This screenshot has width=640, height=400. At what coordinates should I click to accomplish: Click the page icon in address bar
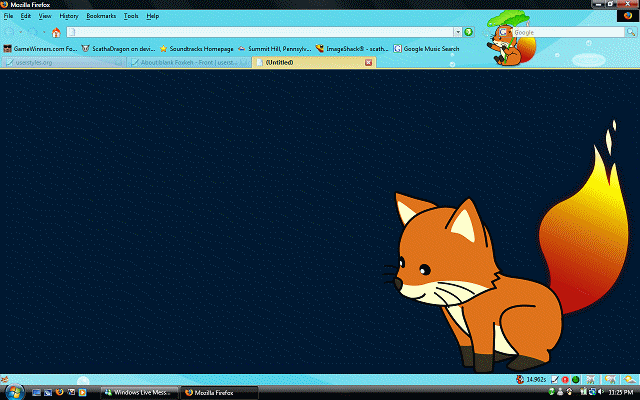point(72,32)
